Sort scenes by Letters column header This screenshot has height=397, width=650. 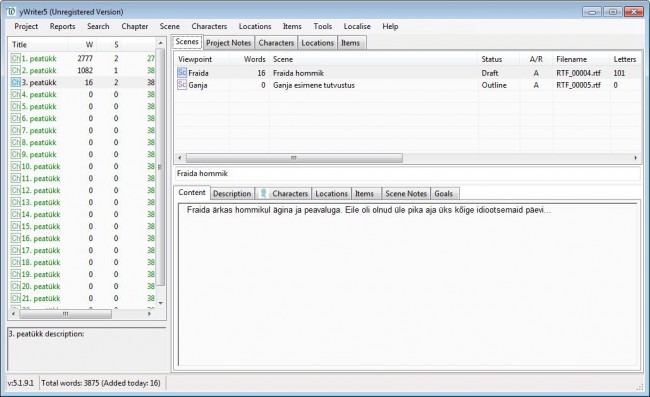coord(625,59)
